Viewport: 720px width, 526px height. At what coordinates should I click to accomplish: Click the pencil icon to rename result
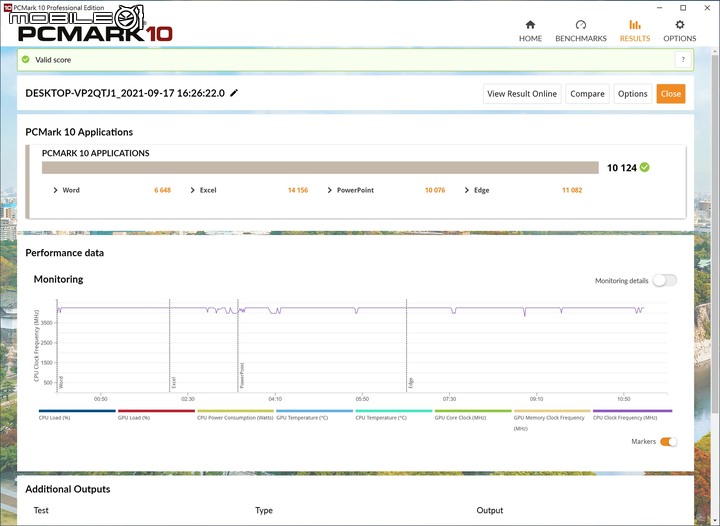click(x=234, y=93)
